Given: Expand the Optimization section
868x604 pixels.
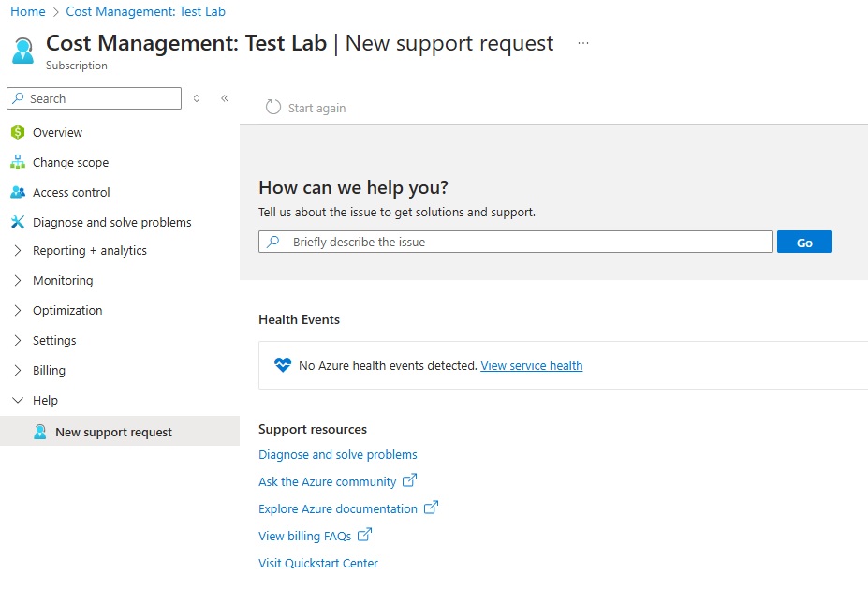Looking at the screenshot, I should [x=18, y=310].
